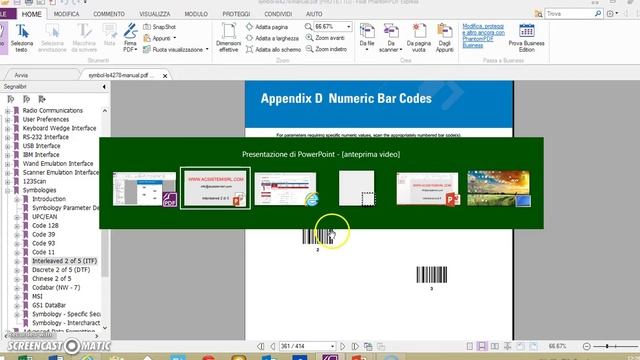Screen dimensions: 640x360
Task: Click zoom out minus in status bar
Action: [x=587, y=347]
